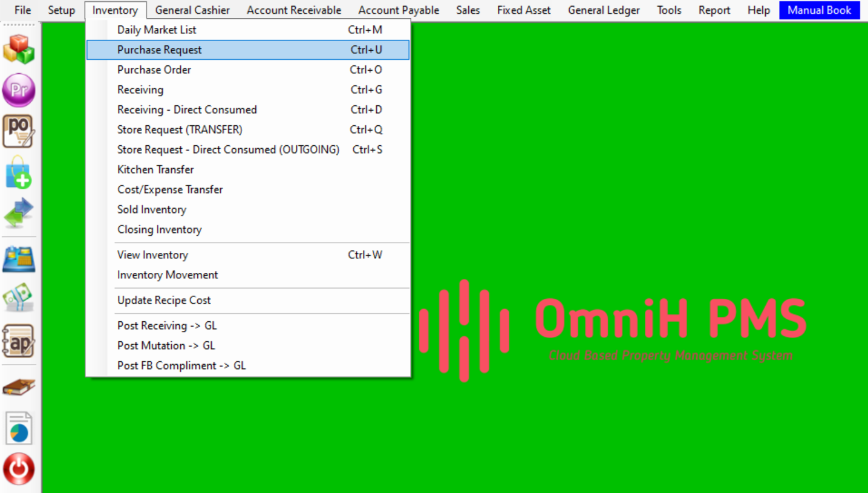Choose Closing Inventory menu entry

pos(248,229)
